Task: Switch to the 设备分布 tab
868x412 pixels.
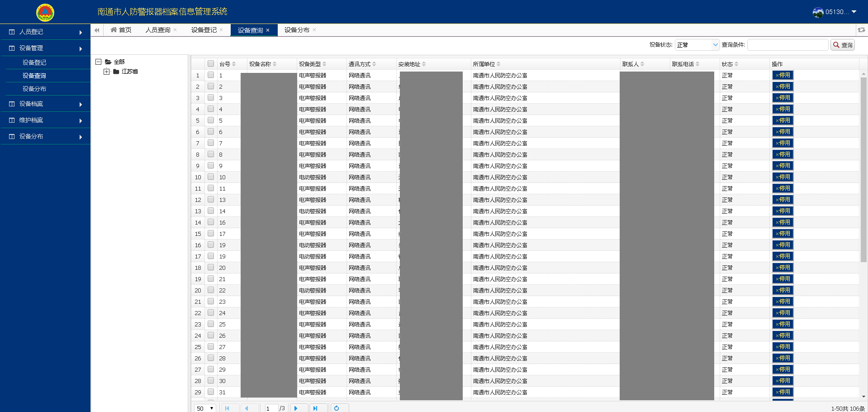Action: tap(297, 30)
